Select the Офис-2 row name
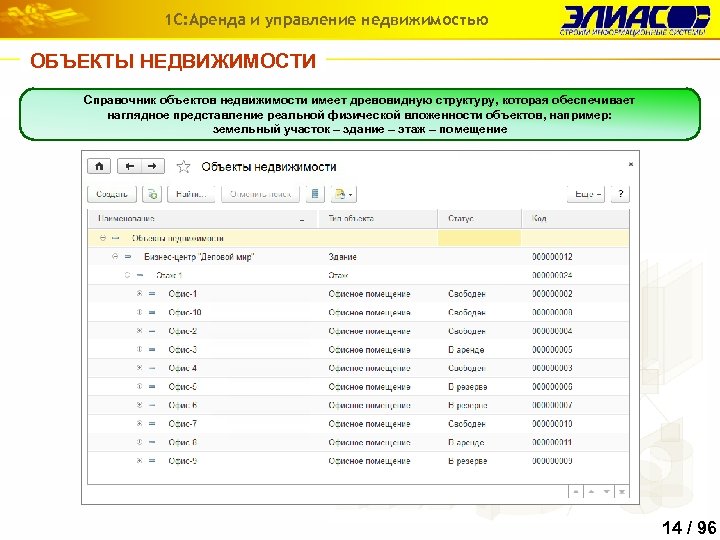This screenshot has height=540, width=720. click(x=182, y=331)
